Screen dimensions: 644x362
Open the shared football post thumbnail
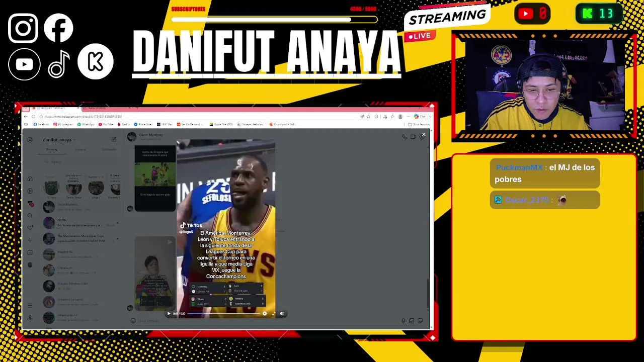[155, 178]
